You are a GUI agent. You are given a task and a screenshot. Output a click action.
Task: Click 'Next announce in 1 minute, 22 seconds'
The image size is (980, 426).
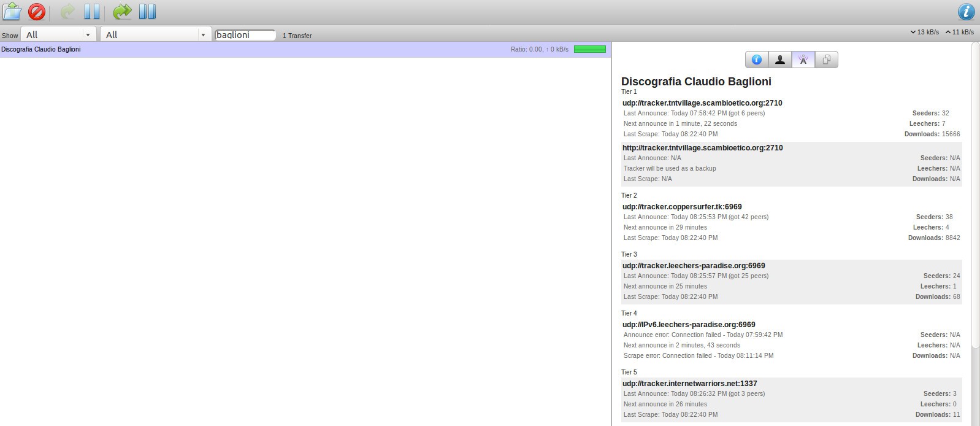pos(680,124)
